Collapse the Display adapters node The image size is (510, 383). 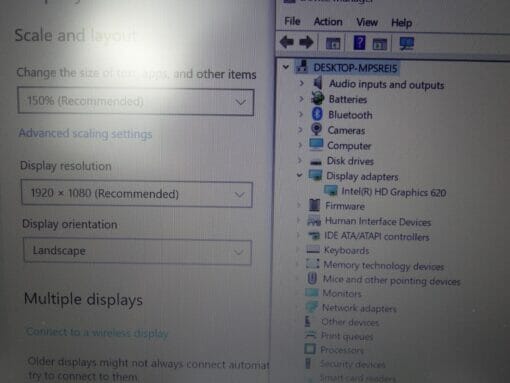click(299, 175)
